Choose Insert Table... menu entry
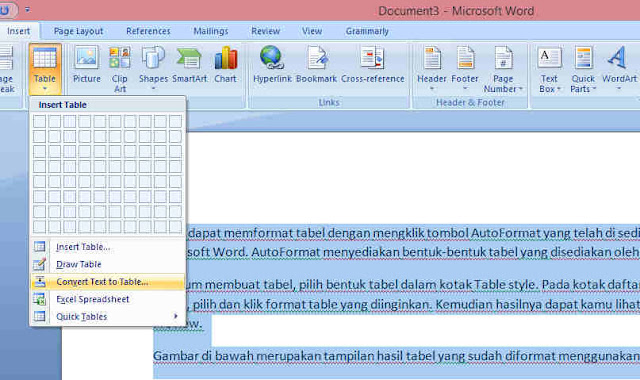Screen dimensions: 640x380 (108, 247)
